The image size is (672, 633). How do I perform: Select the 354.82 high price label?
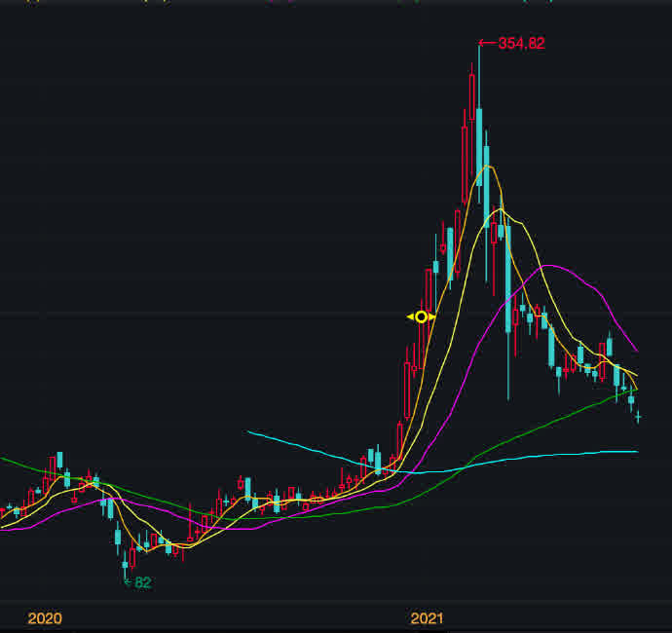521,43
